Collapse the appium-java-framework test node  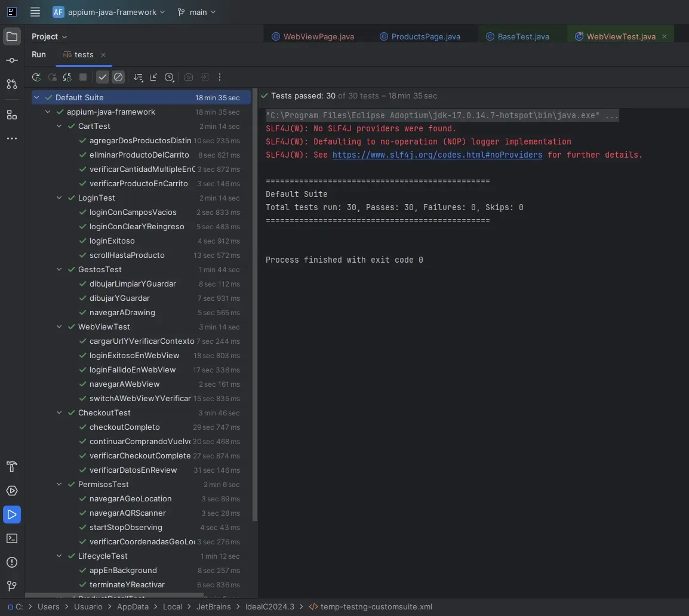tap(48, 112)
